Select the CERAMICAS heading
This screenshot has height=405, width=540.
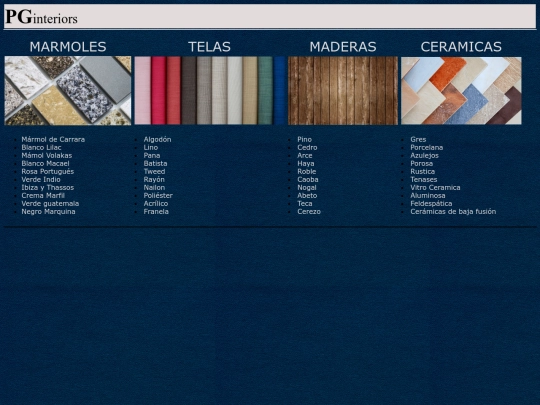coord(461,47)
